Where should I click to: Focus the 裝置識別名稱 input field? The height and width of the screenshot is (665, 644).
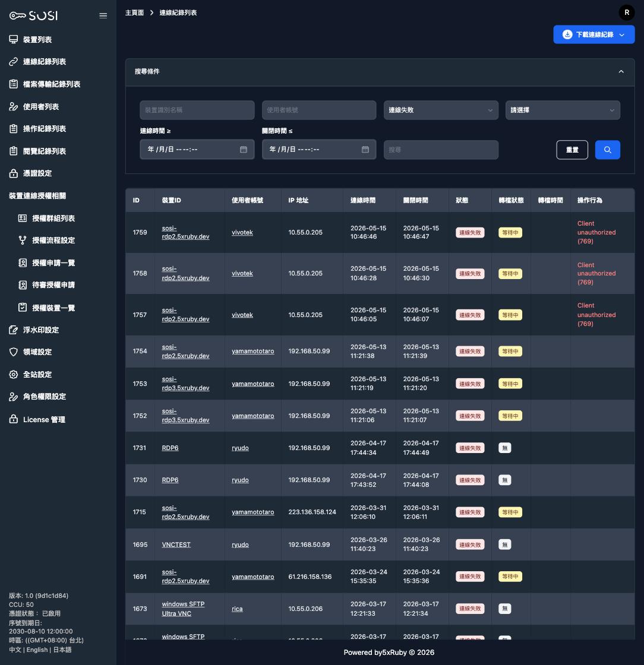(197, 110)
